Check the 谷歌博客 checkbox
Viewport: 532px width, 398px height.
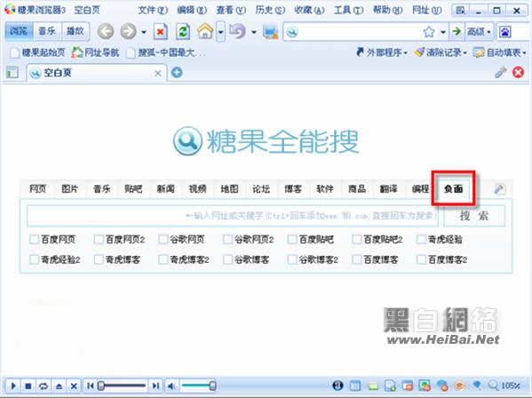pos(227,260)
